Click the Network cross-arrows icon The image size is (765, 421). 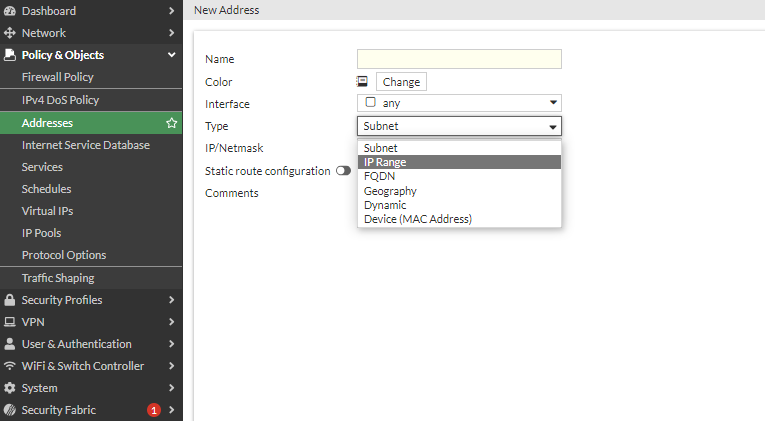[x=10, y=33]
